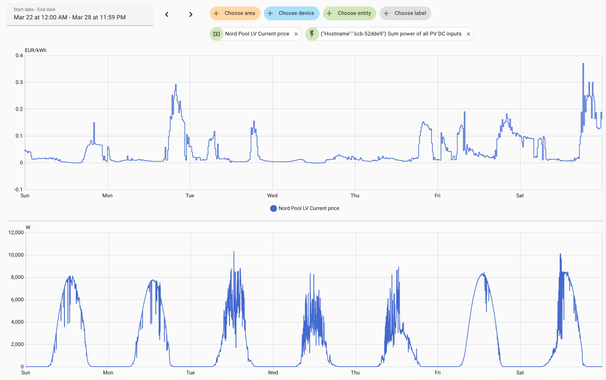This screenshot has height=380, width=606.
Task: Click Thu label under power chart
Action: click(355, 373)
